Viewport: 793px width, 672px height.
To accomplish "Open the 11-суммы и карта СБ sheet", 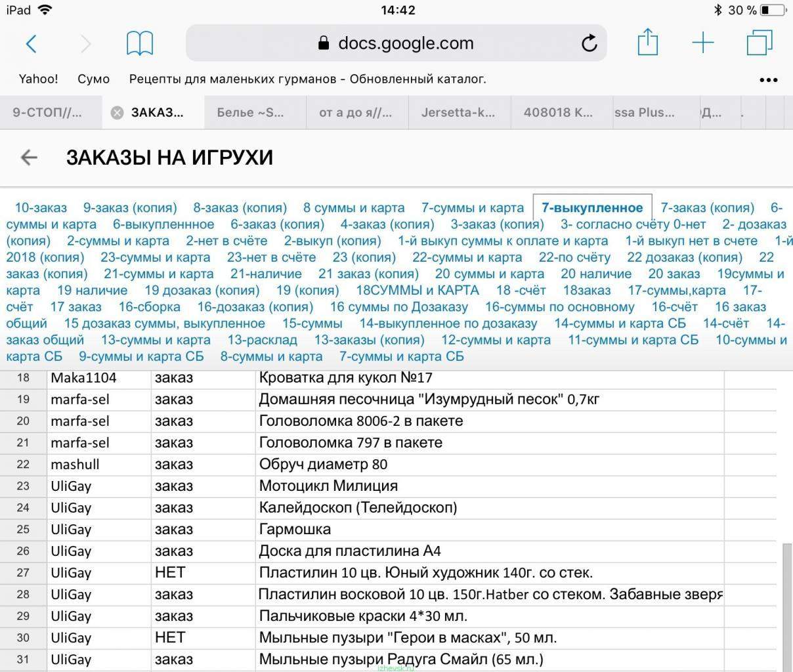I will pyautogui.click(x=633, y=339).
